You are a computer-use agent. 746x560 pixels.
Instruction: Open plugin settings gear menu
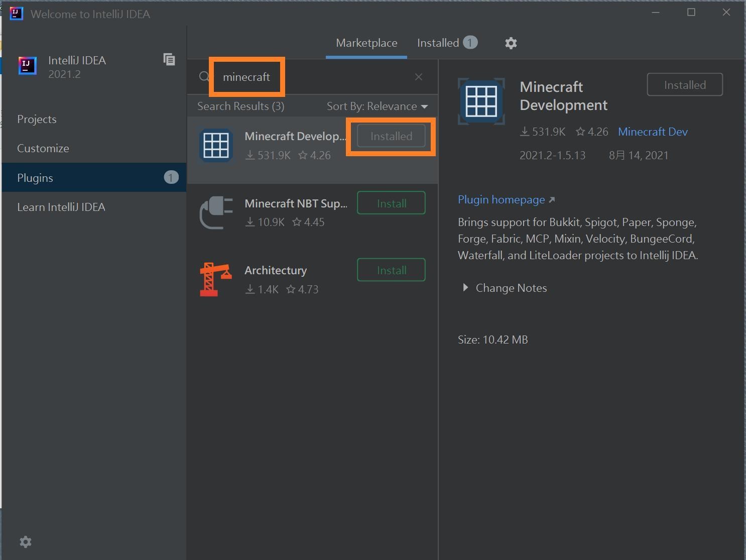coord(511,43)
